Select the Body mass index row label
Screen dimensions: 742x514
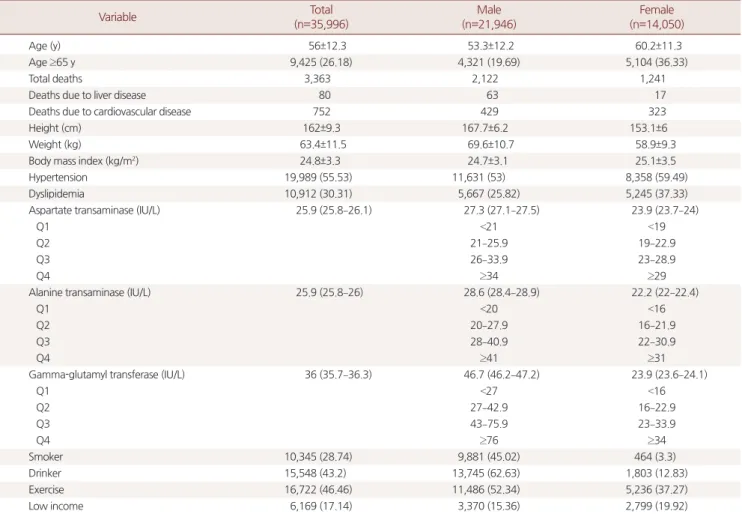point(83,161)
